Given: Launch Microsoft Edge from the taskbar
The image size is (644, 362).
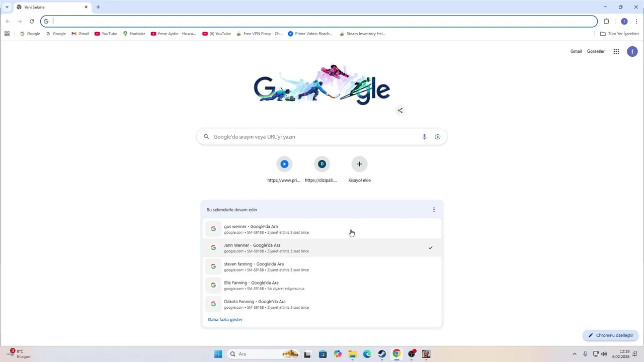Looking at the screenshot, I should click(x=367, y=354).
